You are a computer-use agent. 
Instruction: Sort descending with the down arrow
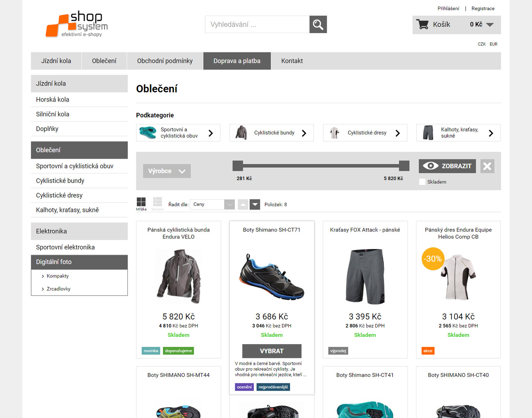coord(255,205)
